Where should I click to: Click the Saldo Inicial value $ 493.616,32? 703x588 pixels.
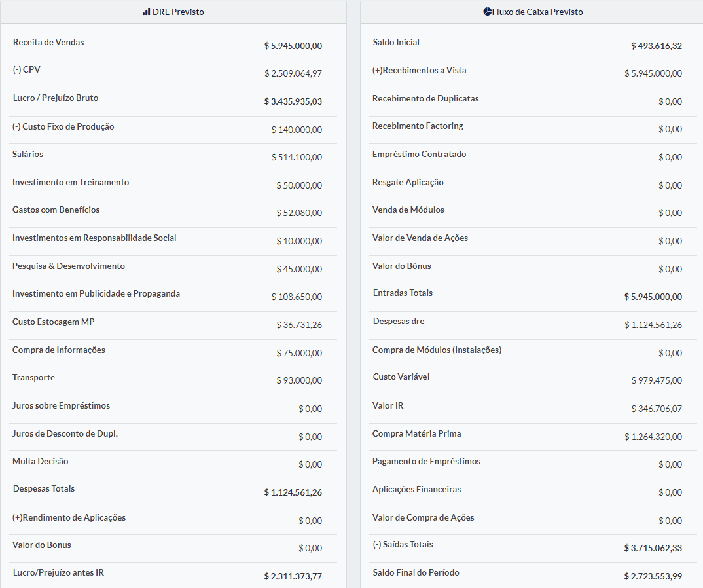[x=656, y=46]
